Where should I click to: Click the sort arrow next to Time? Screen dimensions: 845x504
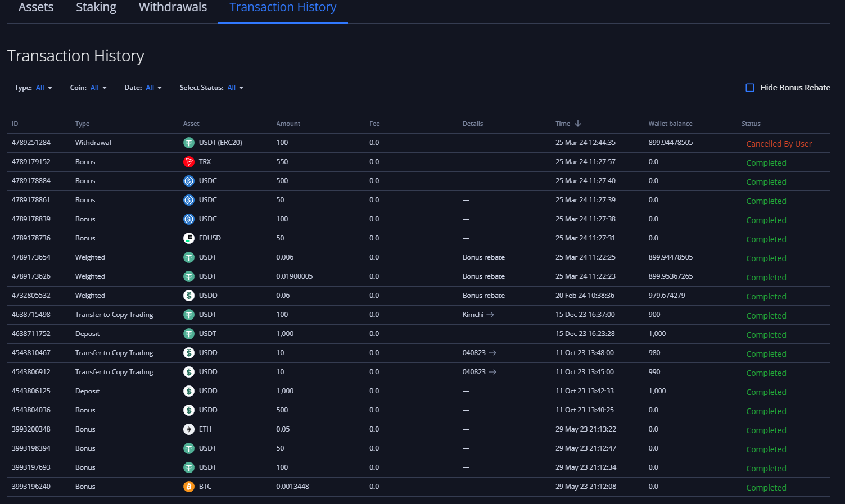point(578,124)
